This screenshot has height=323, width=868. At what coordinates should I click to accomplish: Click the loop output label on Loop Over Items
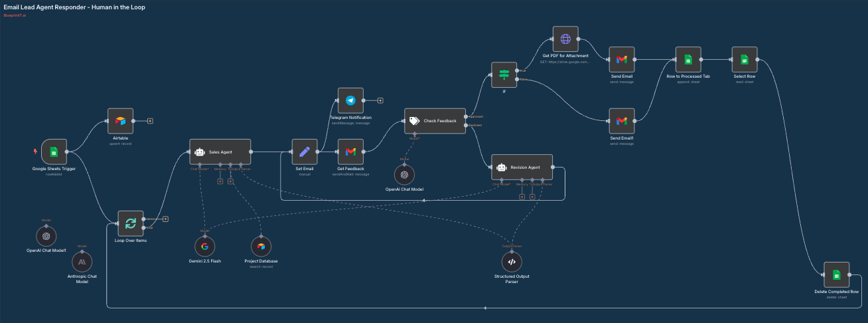[149, 228]
